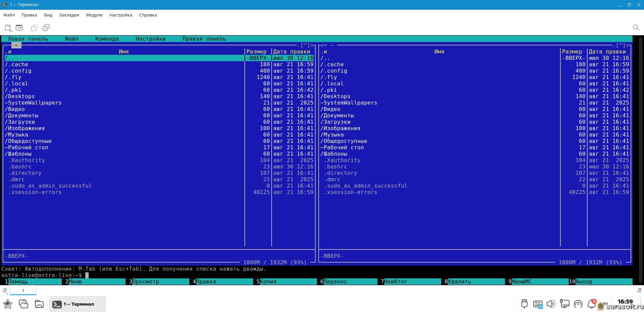Click the new tab icon in toolbar
The image size is (644, 312).
click(8, 28)
